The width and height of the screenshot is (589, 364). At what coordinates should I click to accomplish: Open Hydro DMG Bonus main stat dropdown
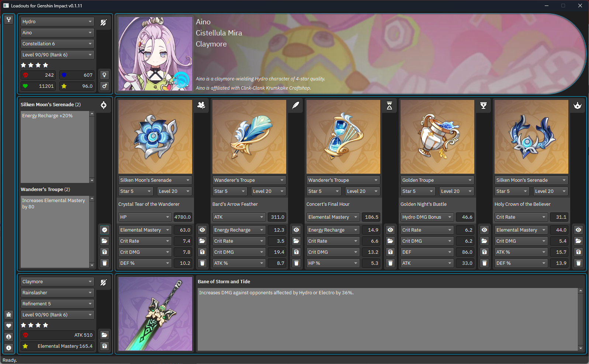point(427,217)
